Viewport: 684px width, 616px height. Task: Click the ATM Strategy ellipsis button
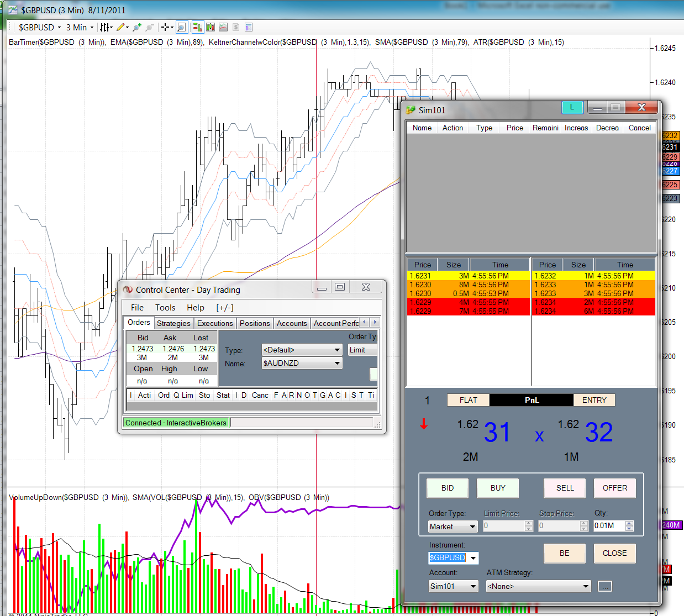[605, 586]
